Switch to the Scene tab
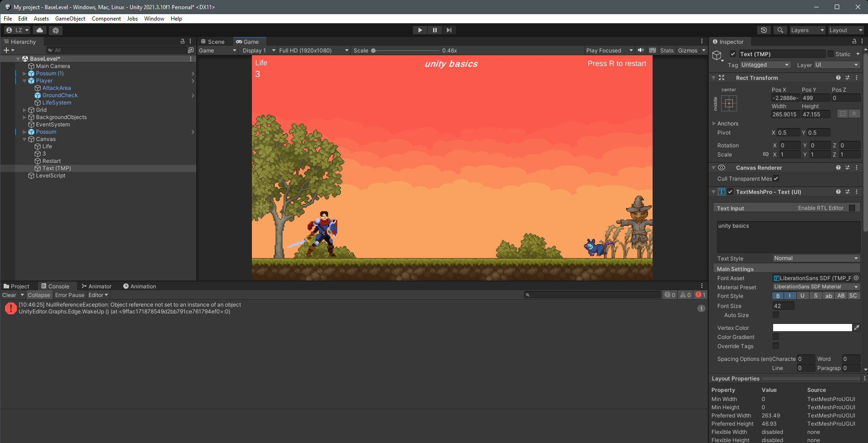Viewport: 868px width, 443px height. pos(213,41)
